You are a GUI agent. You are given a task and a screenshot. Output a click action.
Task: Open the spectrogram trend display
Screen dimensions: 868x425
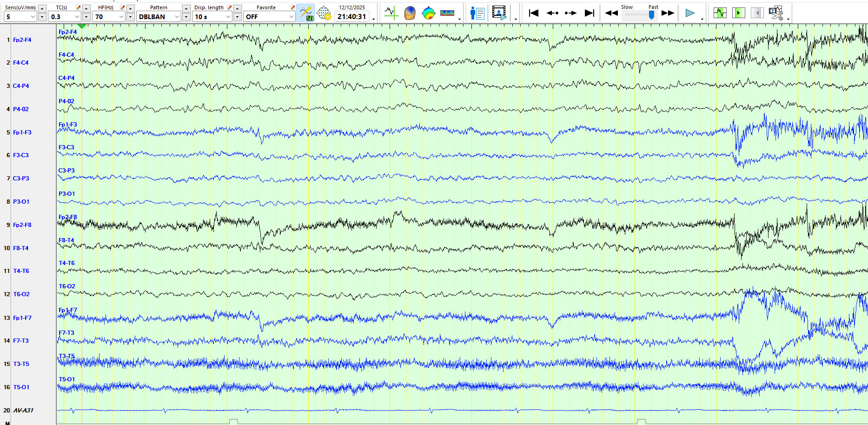[447, 13]
